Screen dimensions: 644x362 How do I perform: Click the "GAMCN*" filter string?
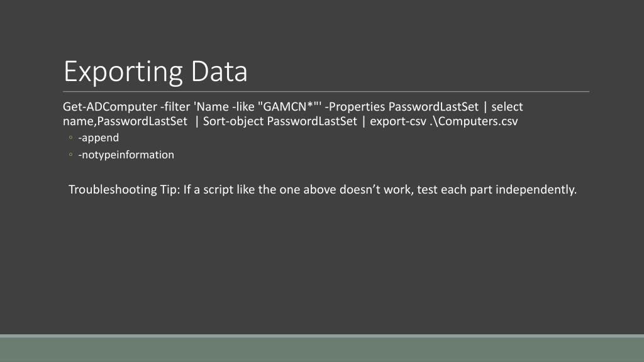coord(289,107)
